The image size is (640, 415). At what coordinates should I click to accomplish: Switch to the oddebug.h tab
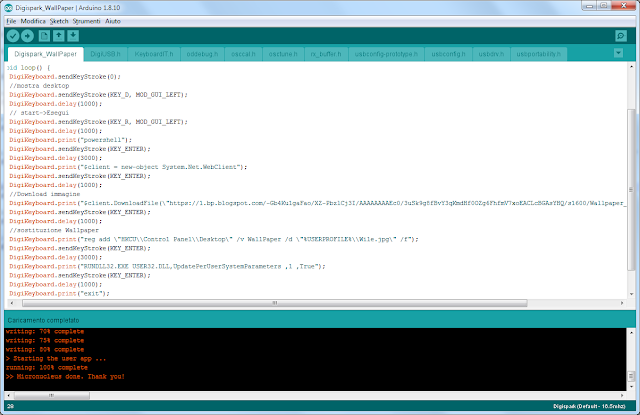point(202,54)
